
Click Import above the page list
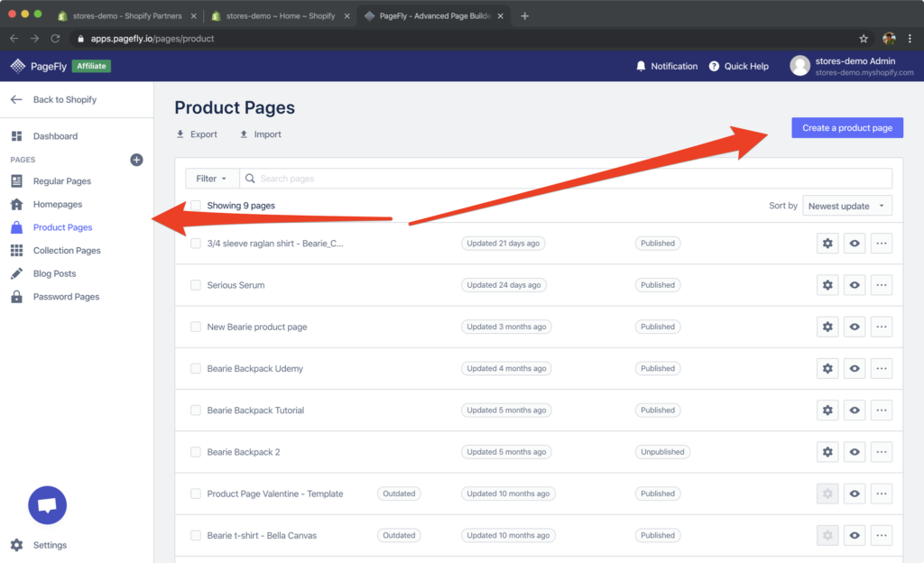260,134
